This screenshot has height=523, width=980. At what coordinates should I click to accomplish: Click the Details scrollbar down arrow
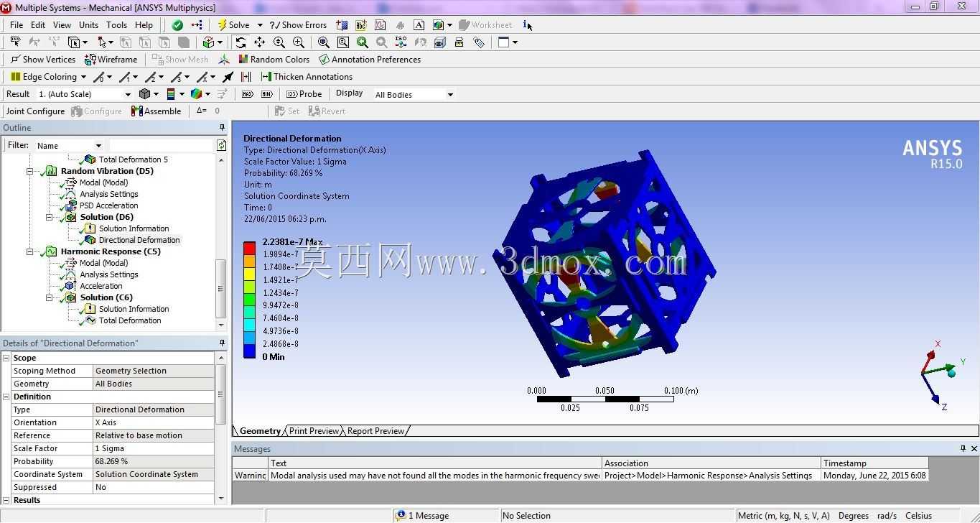tap(220, 498)
